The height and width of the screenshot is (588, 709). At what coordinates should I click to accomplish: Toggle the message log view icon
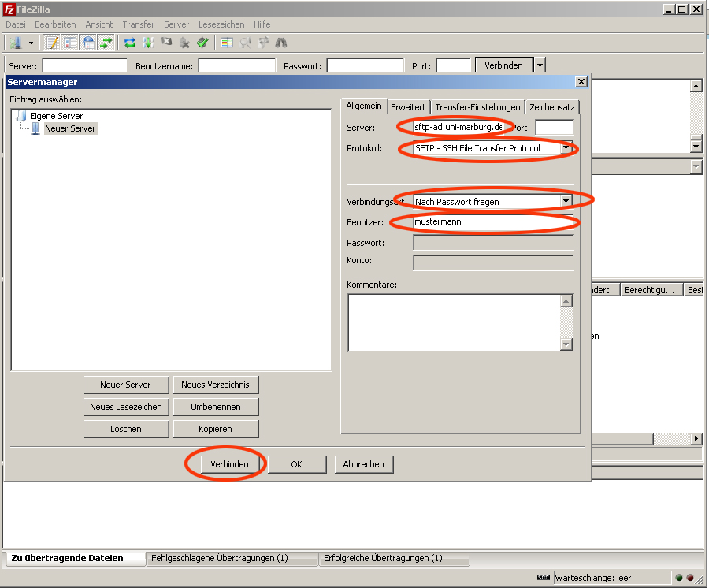(52, 43)
